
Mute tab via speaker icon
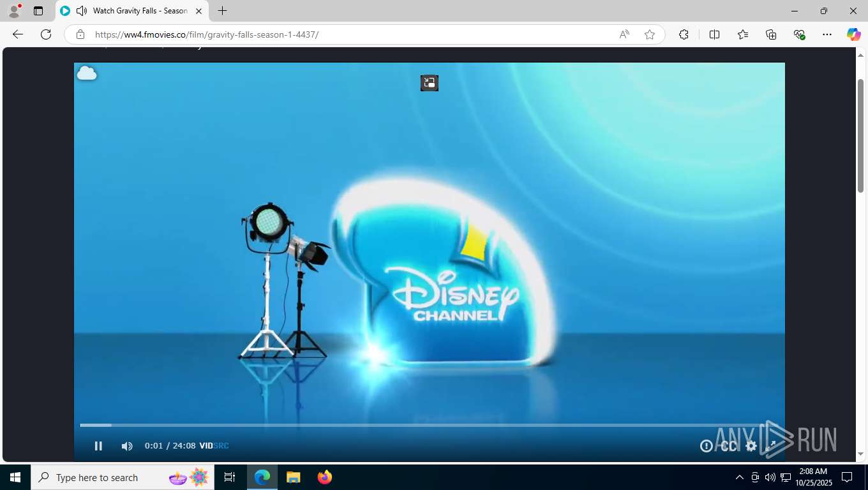pos(82,11)
